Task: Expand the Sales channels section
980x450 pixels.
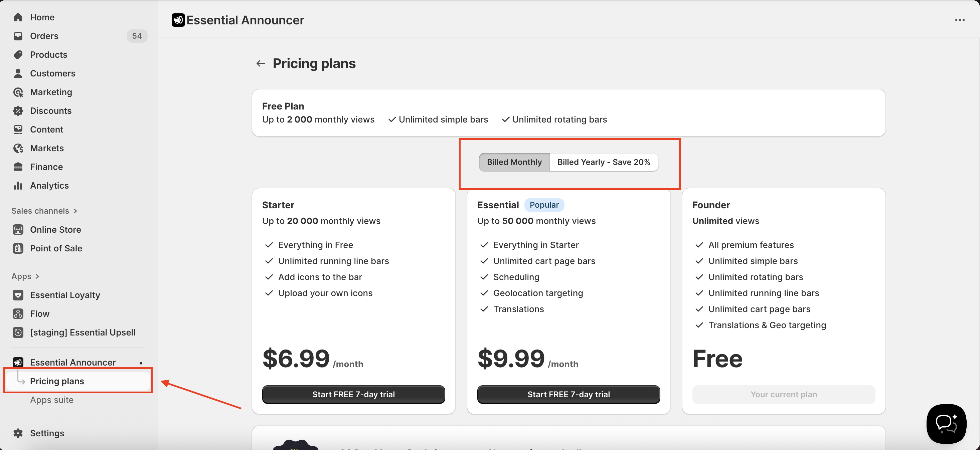Action: tap(75, 211)
